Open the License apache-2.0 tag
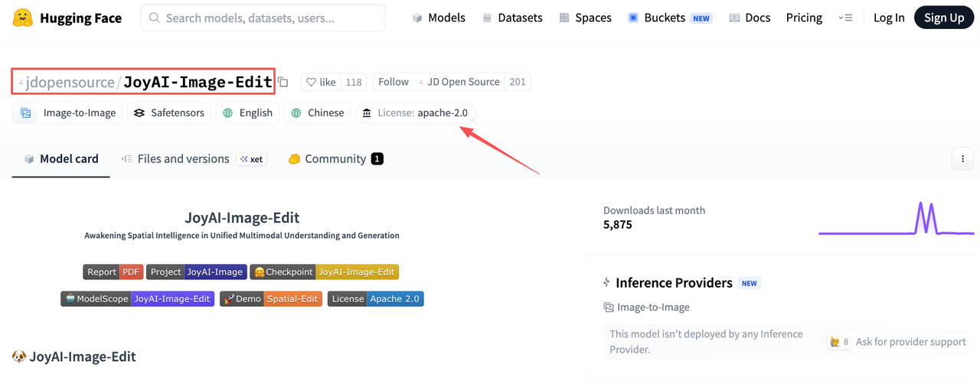 pyautogui.click(x=416, y=112)
